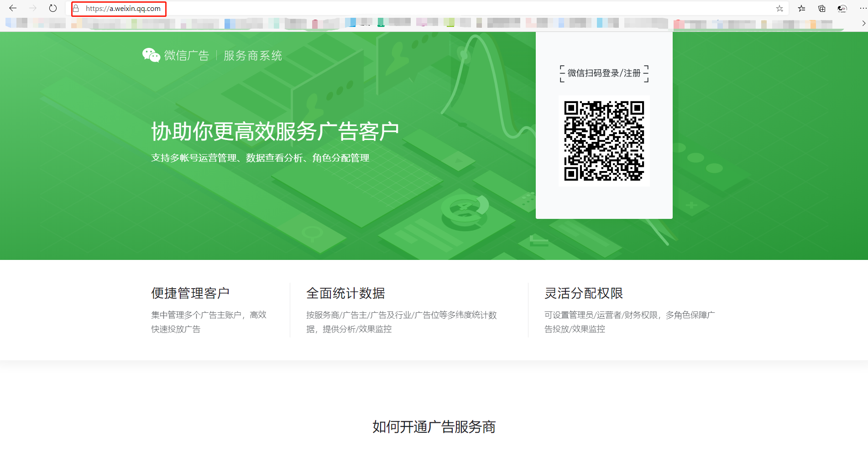Click the subtitle 支持多帐号运营管理、数据查看分析、角色分配管理
Image resolution: width=868 pixels, height=451 pixels.
260,158
